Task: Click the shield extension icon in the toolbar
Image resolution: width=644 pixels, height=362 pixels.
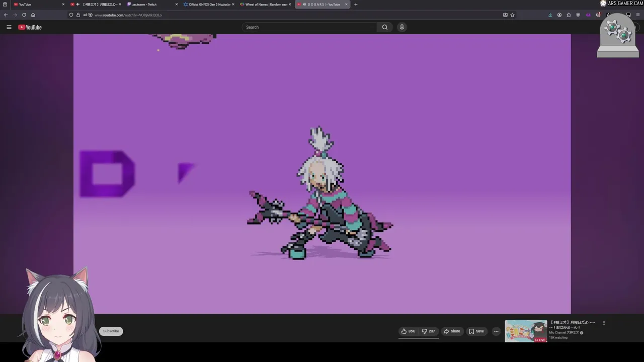Action: pyautogui.click(x=578, y=15)
